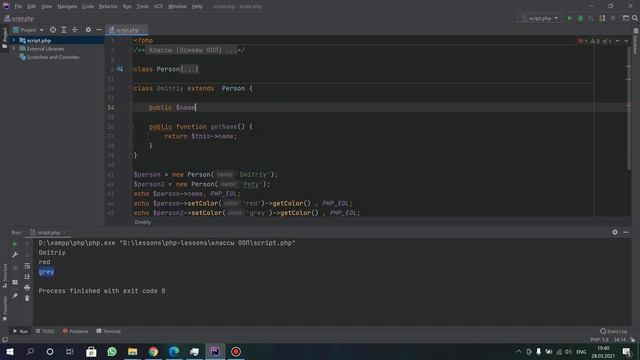Screen dimensions: 640x360
Task: Click the Dmitriy breadcrumb below the editor
Action: 143,222
